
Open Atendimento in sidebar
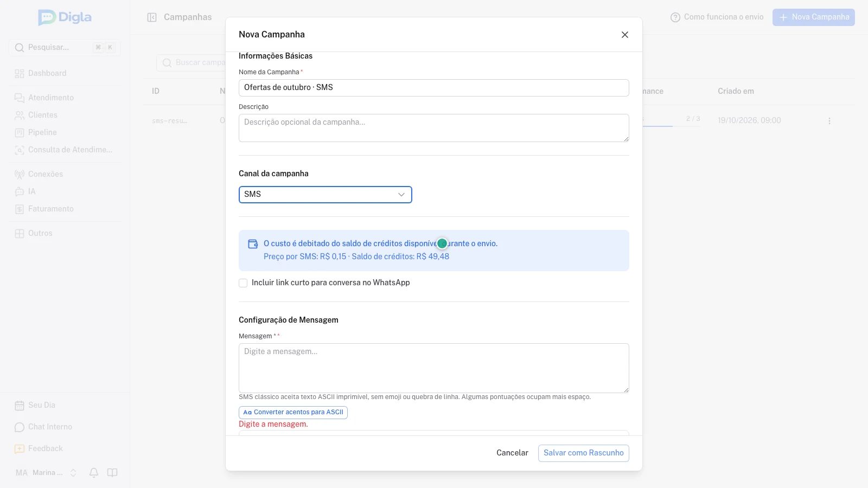[x=65, y=98]
